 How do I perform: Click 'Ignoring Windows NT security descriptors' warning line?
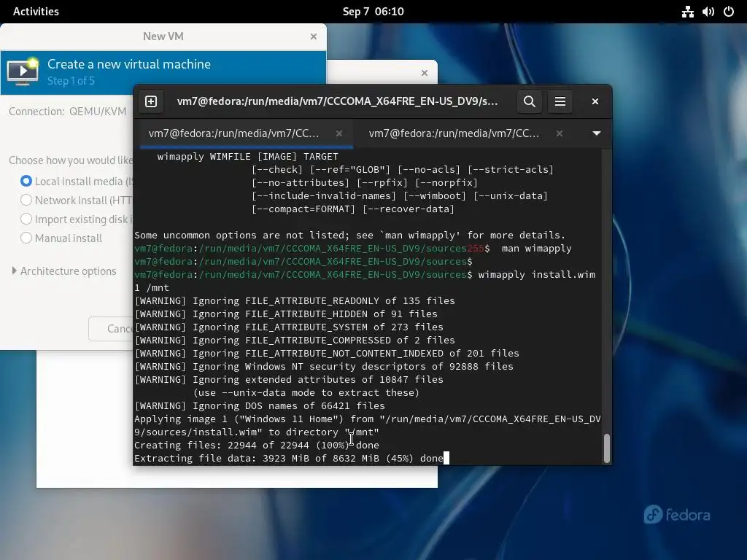click(324, 367)
